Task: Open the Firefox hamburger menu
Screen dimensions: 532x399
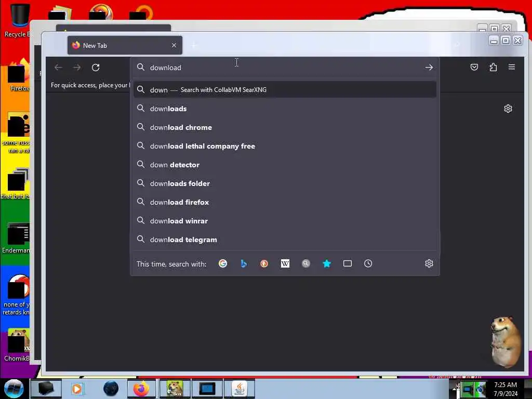Action: pos(512,67)
